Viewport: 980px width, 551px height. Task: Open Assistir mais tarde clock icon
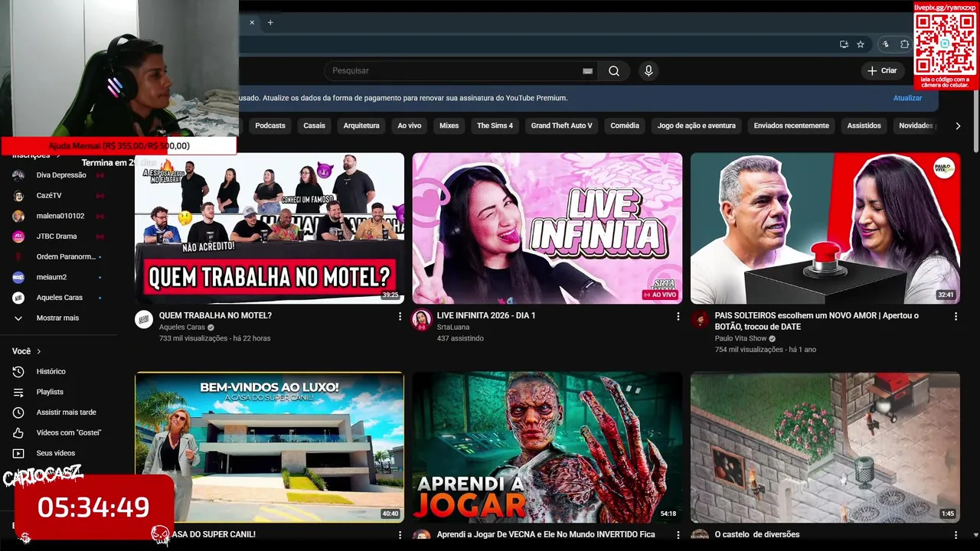[x=18, y=412]
